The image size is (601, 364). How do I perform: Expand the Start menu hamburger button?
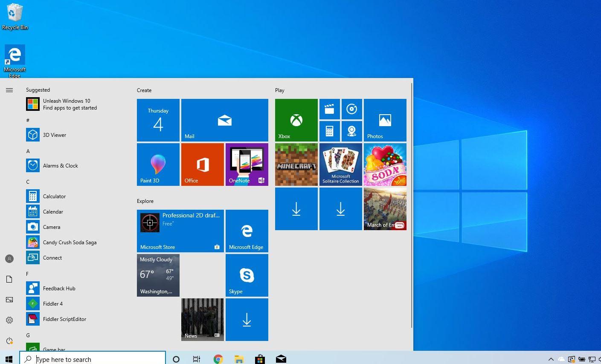(9, 90)
